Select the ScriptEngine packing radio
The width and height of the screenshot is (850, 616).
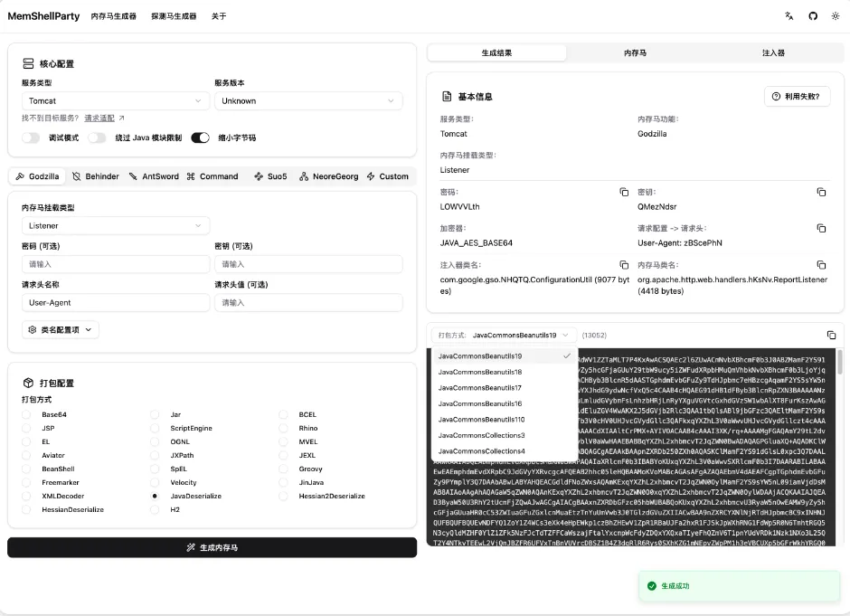[x=155, y=428]
